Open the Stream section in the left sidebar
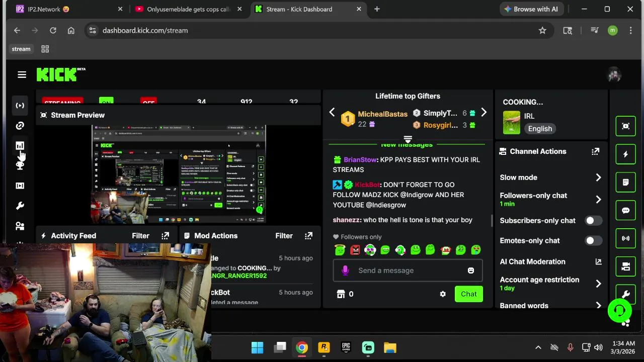 [x=20, y=106]
